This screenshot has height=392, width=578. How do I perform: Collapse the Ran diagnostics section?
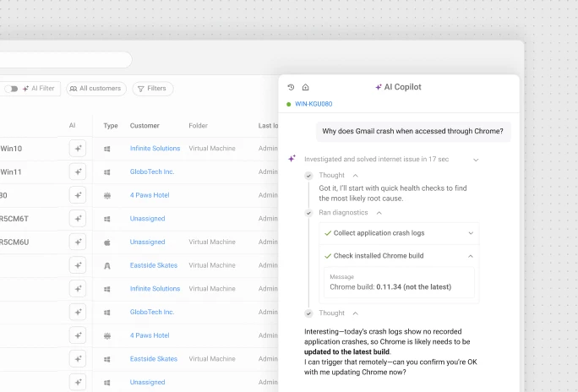tap(379, 213)
